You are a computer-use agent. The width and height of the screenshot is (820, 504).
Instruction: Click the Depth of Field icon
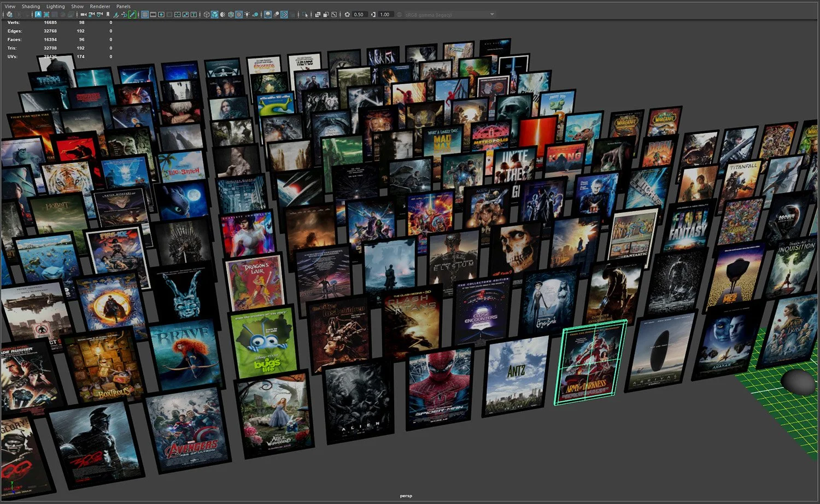click(x=293, y=14)
